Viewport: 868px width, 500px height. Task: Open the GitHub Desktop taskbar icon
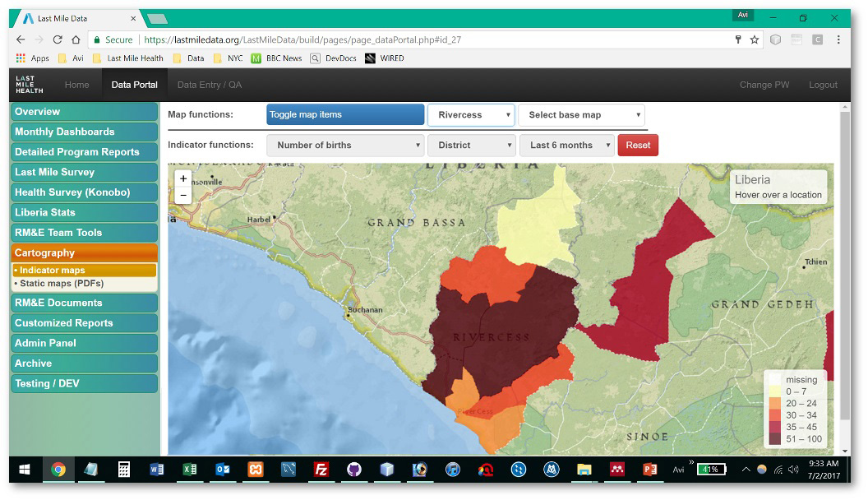click(x=354, y=470)
